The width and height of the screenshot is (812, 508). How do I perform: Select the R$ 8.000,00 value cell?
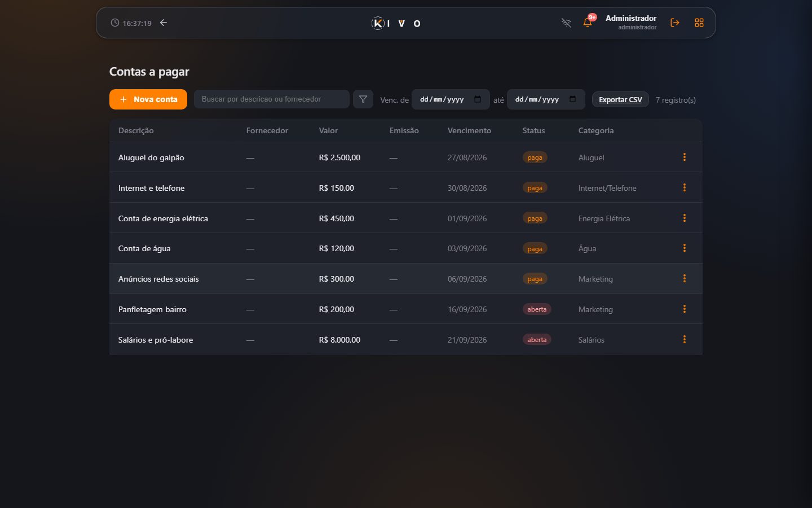(339, 340)
